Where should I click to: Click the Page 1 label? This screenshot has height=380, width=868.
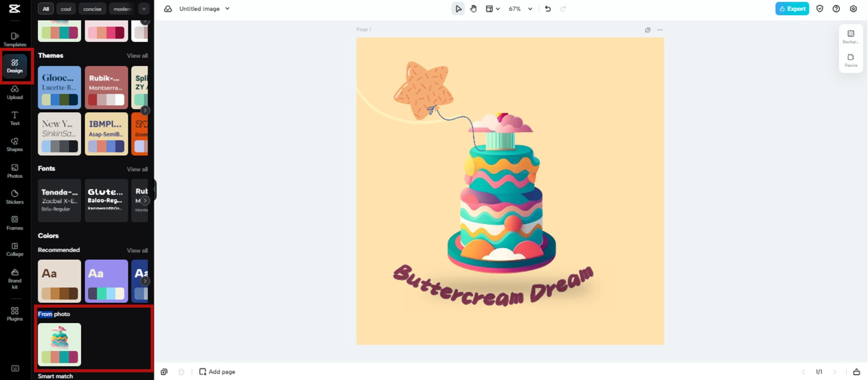(363, 30)
